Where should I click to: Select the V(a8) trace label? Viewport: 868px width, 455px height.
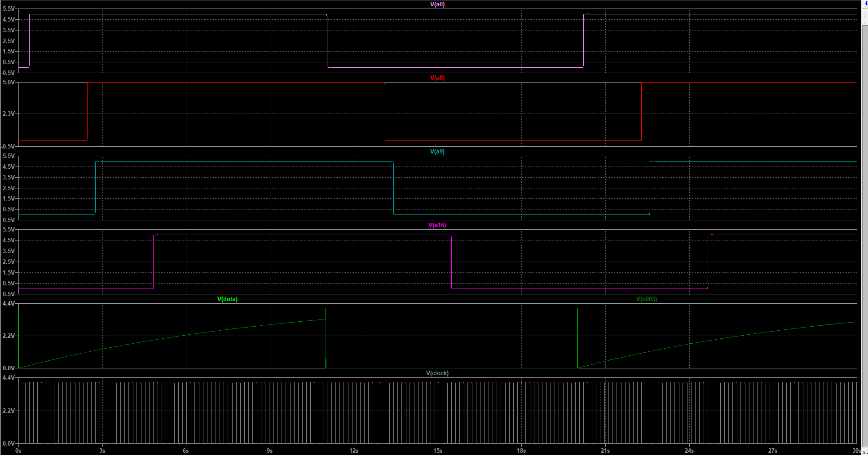click(x=437, y=78)
